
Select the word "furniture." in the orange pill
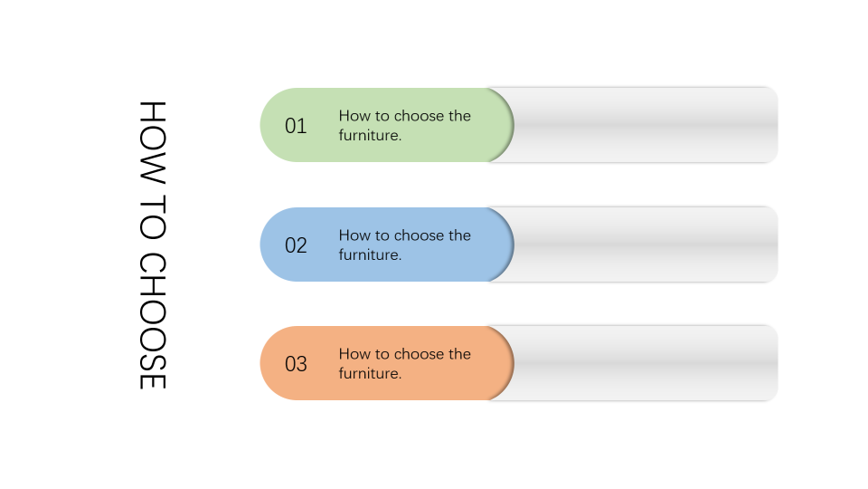click(370, 373)
